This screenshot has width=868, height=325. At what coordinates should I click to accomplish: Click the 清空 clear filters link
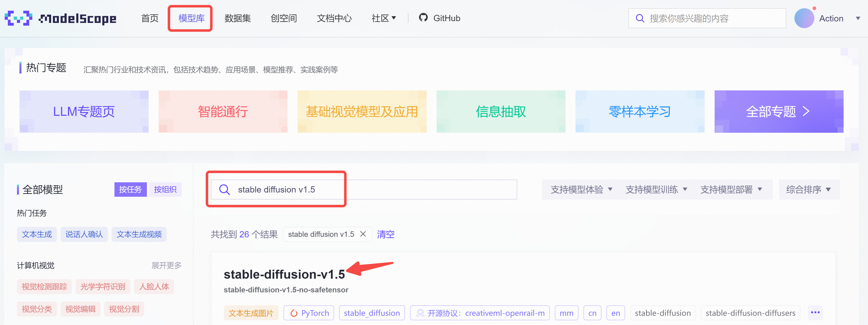click(386, 234)
